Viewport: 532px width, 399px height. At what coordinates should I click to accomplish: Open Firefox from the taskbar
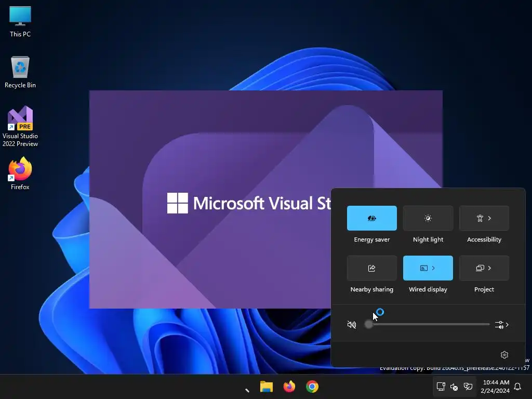289,387
